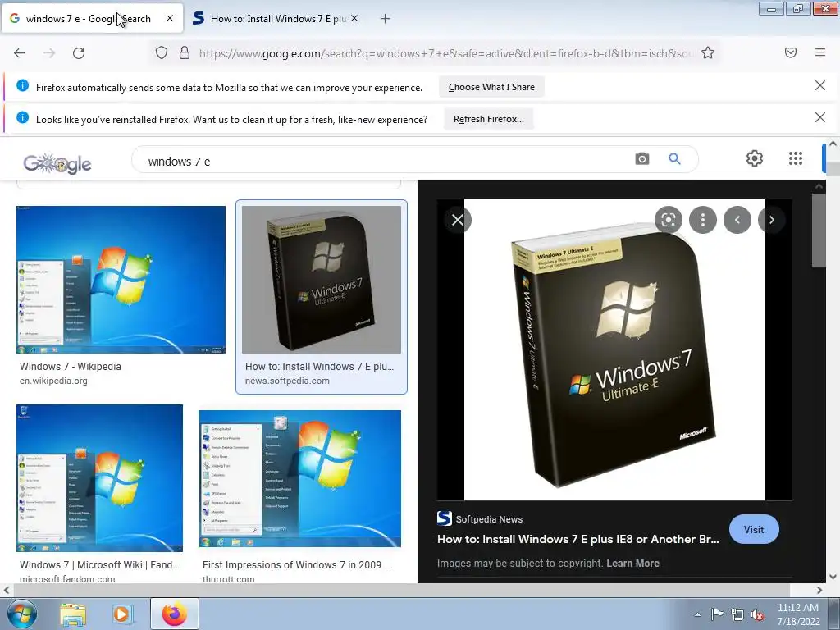This screenshot has width=840, height=630.
Task: Open Google quick settings gear
Action: coord(755,158)
